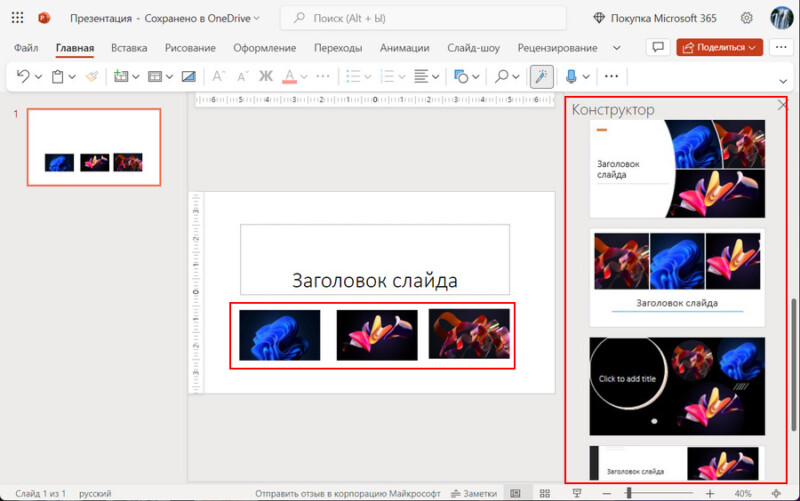
Task: Open the settings gear icon
Action: coord(746,18)
